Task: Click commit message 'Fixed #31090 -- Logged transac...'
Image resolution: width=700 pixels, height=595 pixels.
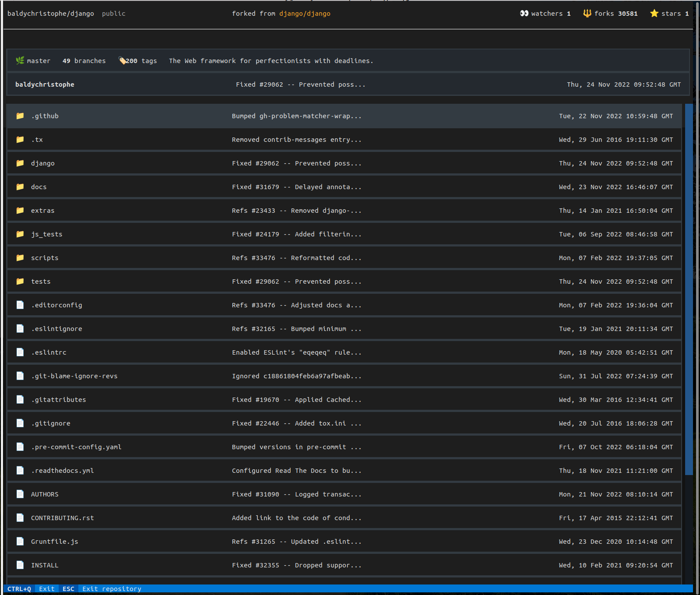Action: pyautogui.click(x=297, y=494)
